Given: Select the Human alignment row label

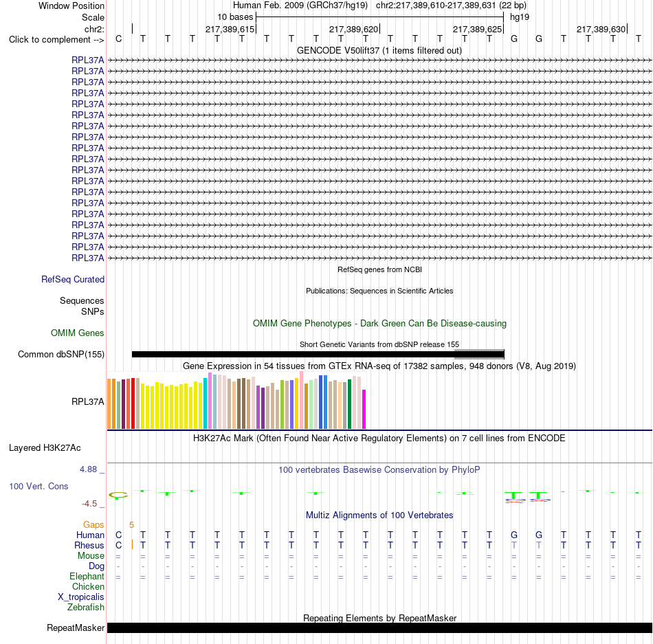Looking at the screenshot, I should [x=90, y=535].
